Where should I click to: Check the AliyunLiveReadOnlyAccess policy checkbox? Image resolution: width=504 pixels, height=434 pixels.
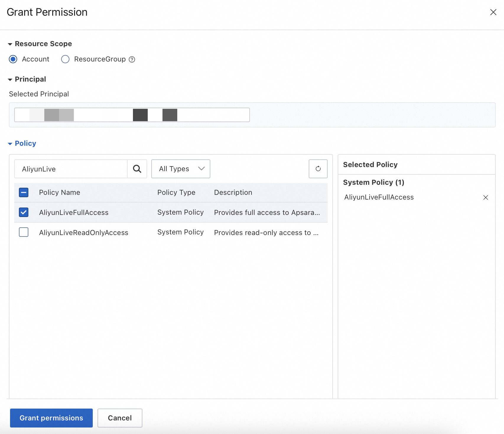(24, 232)
